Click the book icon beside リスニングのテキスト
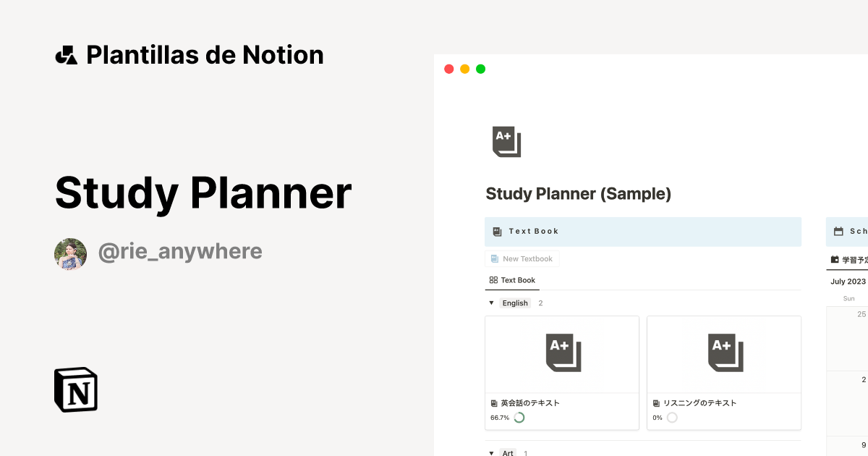Image resolution: width=868 pixels, height=456 pixels. click(x=655, y=403)
